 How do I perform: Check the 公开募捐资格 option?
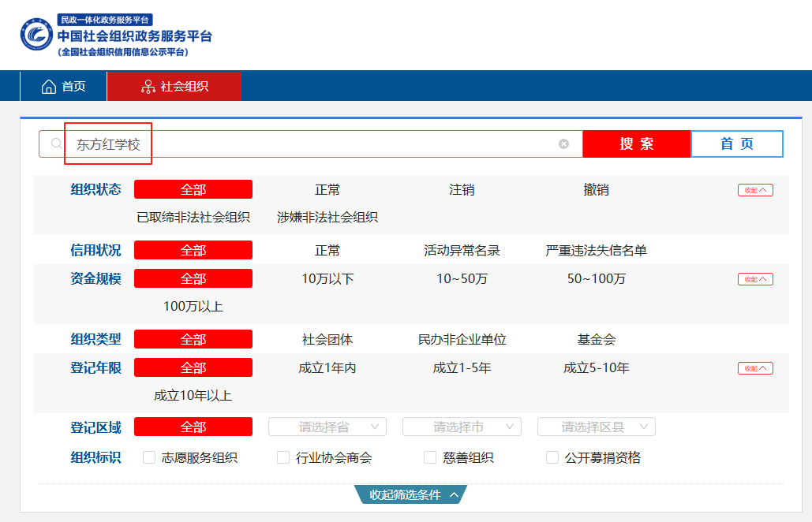tap(552, 457)
